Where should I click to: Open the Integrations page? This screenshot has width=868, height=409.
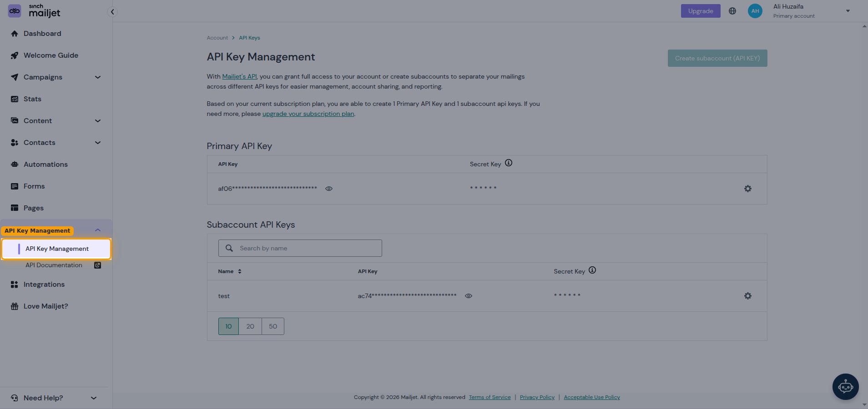[44, 284]
